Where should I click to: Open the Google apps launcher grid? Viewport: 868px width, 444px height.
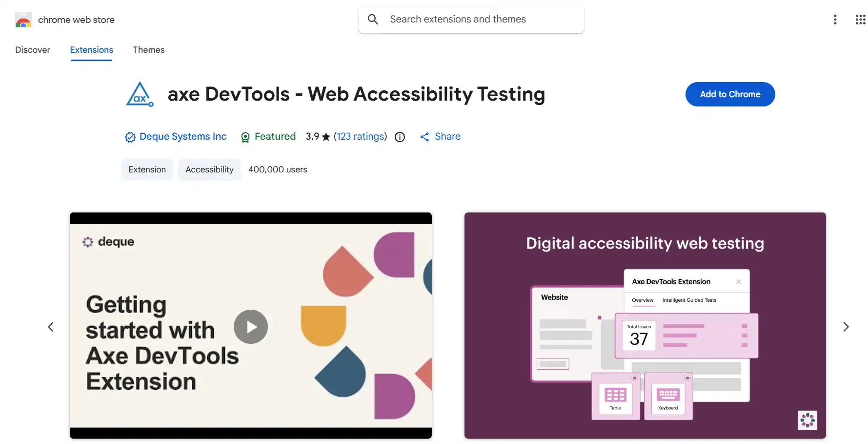click(860, 20)
